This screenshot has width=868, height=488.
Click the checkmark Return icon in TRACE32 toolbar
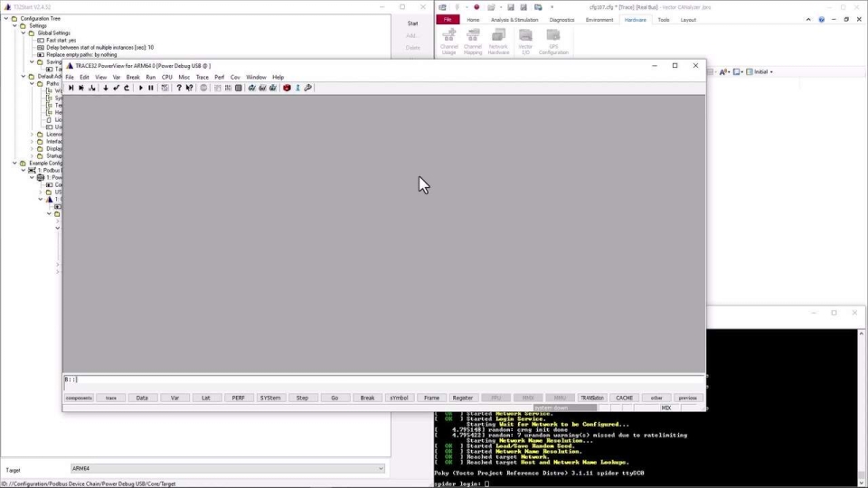pyautogui.click(x=117, y=88)
